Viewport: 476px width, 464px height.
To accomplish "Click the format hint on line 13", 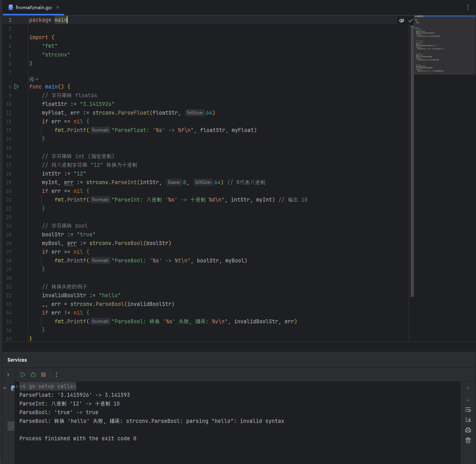I will [x=100, y=130].
